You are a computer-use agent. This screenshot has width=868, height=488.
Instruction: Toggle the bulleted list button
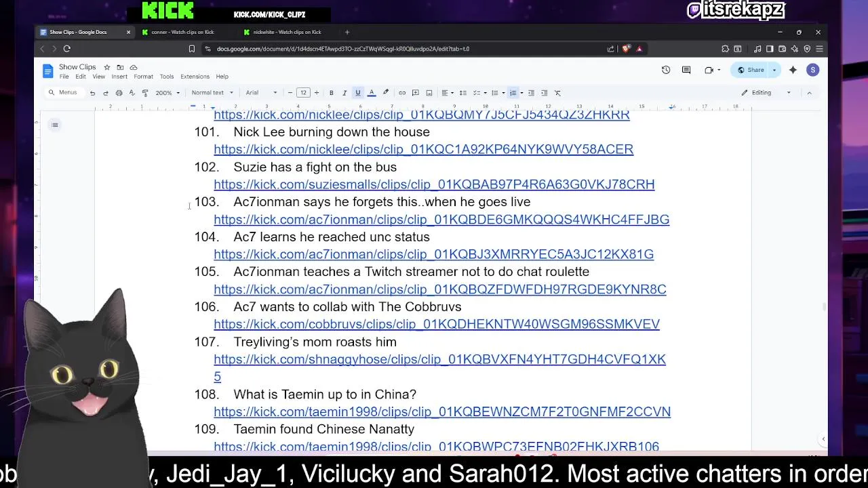coord(494,93)
